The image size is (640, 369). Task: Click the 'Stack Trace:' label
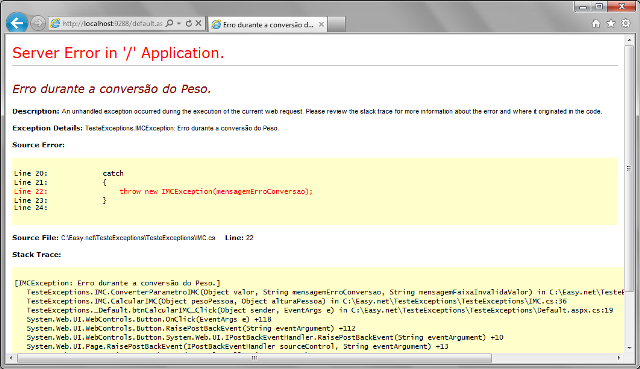[37, 255]
